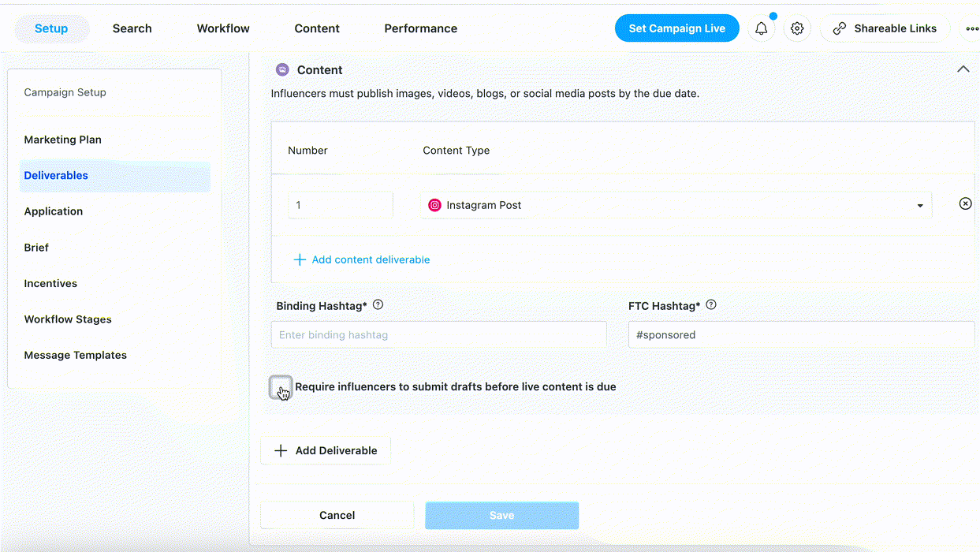Screen dimensions: 980x552
Task: Open Shareable Links
Action: coord(887,28)
